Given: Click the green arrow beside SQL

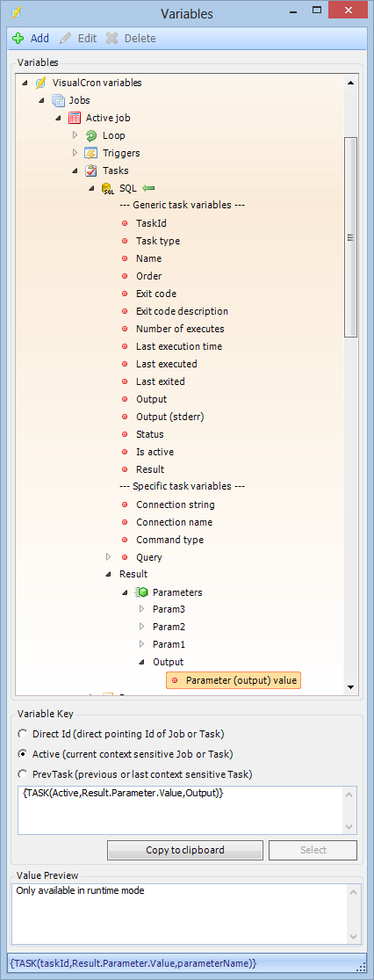Looking at the screenshot, I should 148,188.
